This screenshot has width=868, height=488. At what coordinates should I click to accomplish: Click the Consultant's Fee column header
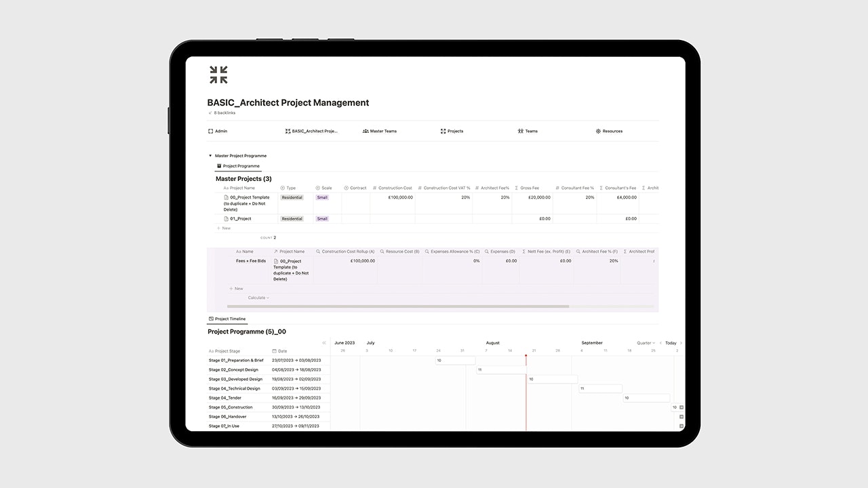point(618,188)
